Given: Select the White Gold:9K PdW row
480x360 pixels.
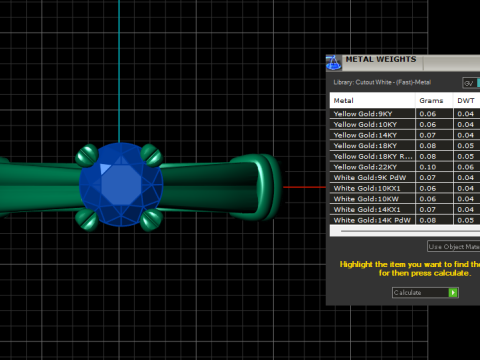Looking at the screenshot, I should (x=405, y=178).
